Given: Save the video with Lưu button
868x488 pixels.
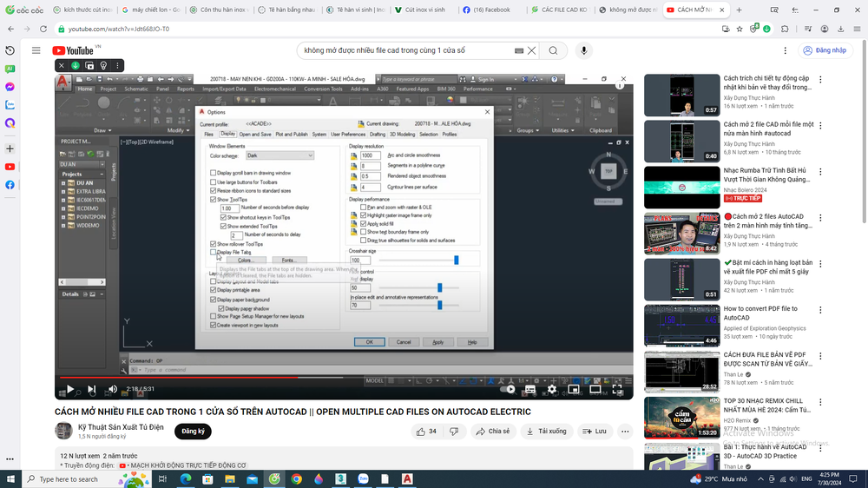Looking at the screenshot, I should coord(595,431).
